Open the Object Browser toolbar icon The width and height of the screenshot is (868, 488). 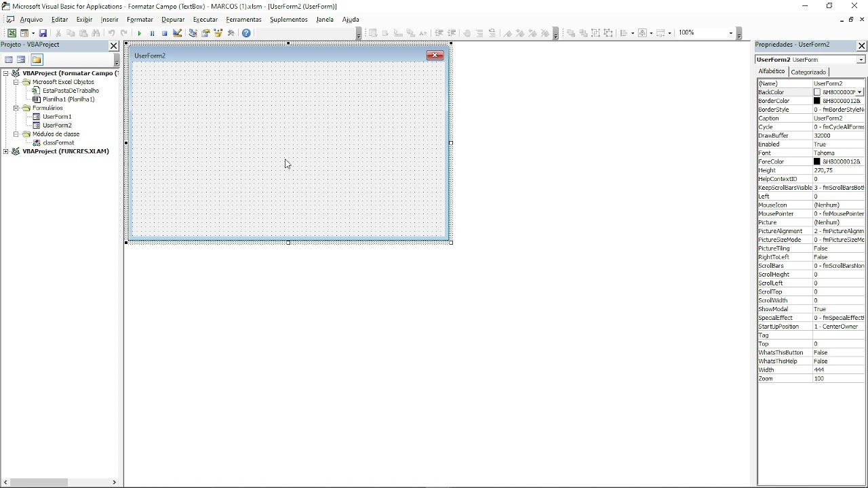click(218, 33)
